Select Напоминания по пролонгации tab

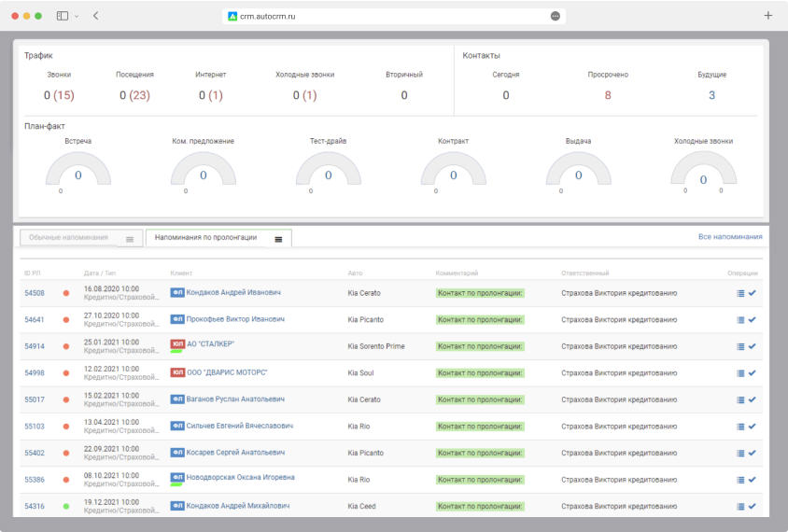click(206, 238)
